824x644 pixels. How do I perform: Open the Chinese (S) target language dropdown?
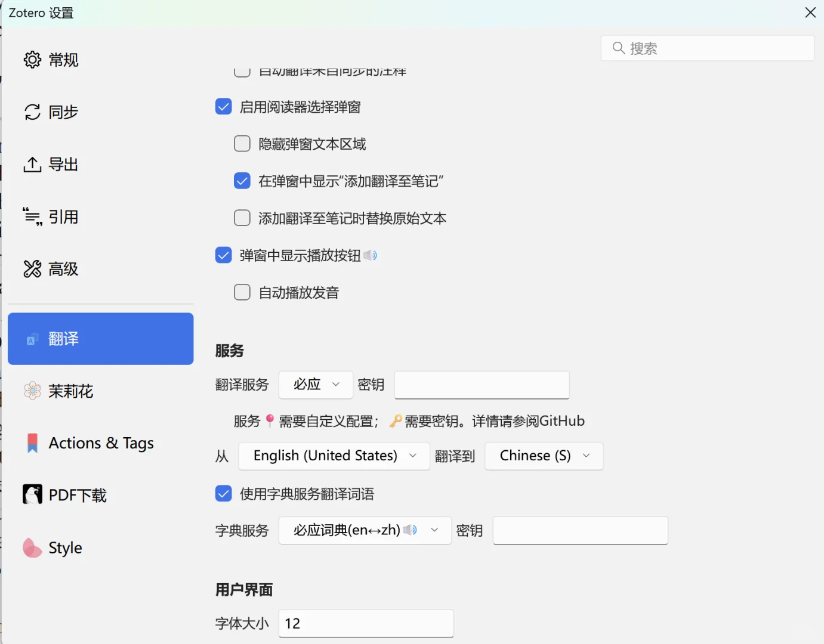pos(544,456)
